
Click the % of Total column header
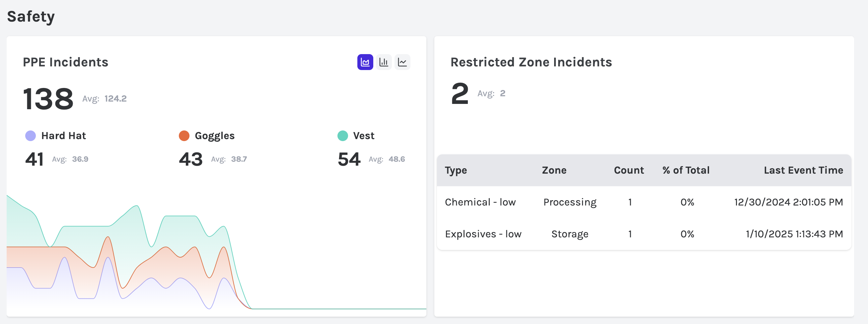686,170
